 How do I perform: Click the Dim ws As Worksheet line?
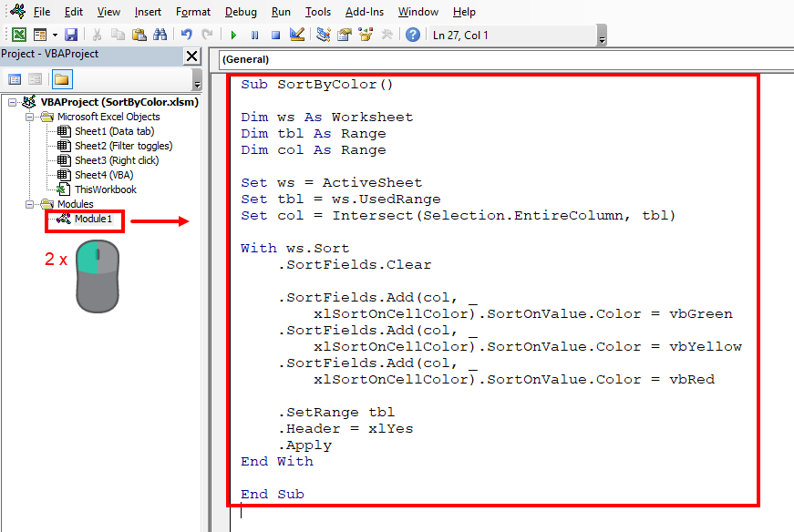(x=327, y=118)
